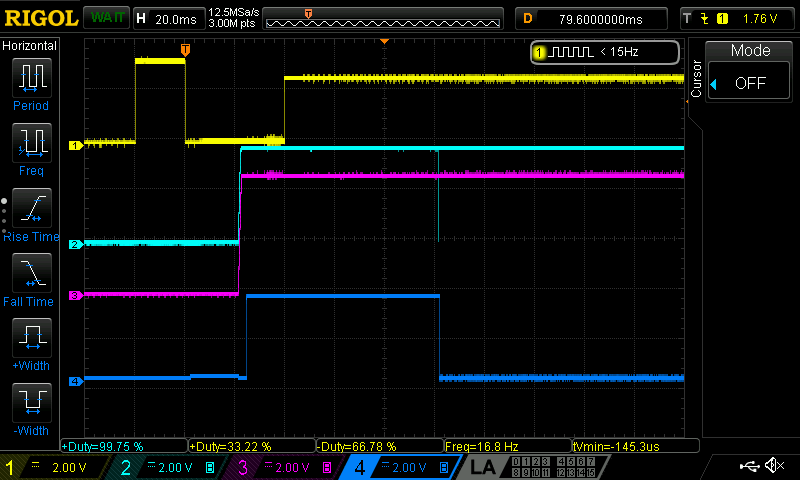Click channel 4 blue ground marker
This screenshot has width=800, height=480.
pyautogui.click(x=76, y=381)
